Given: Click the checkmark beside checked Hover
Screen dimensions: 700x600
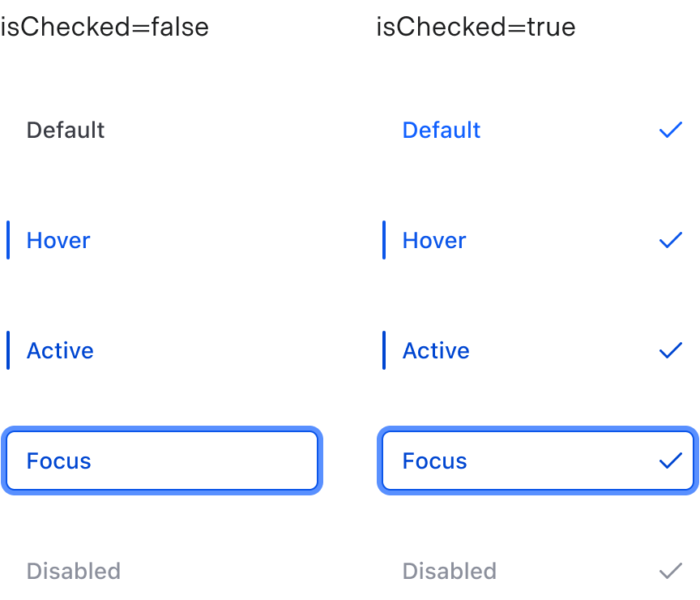Looking at the screenshot, I should pyautogui.click(x=671, y=240).
